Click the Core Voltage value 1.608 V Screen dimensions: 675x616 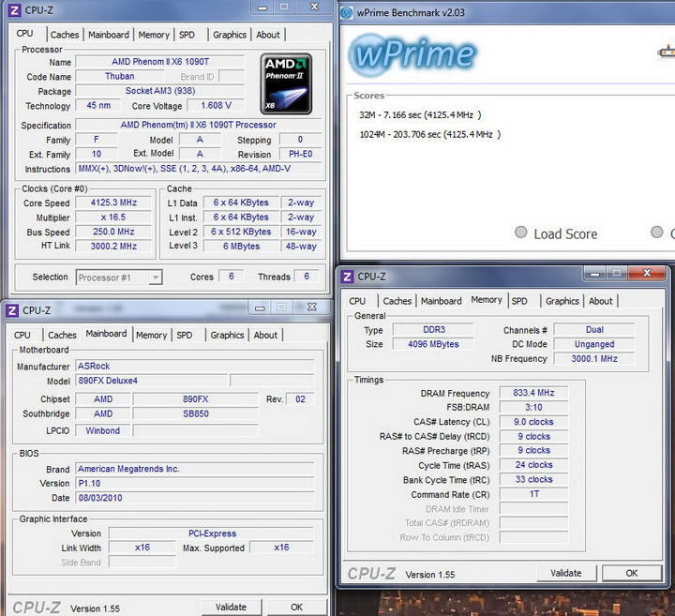point(217,105)
